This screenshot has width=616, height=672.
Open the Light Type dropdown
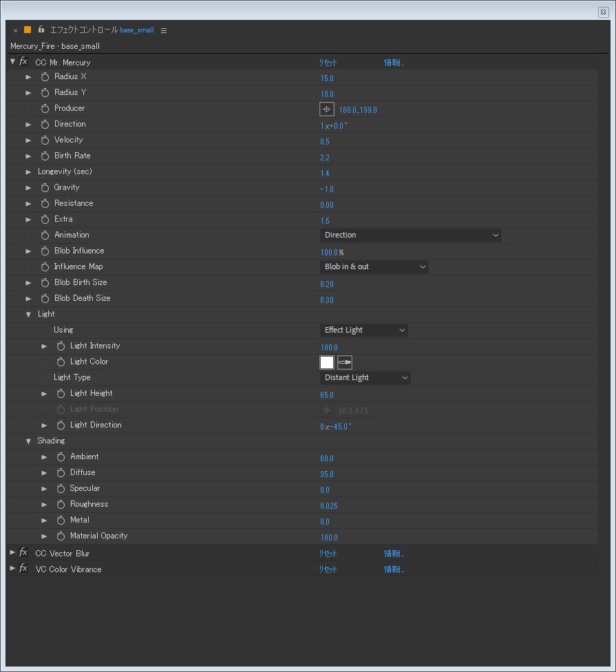pyautogui.click(x=365, y=378)
